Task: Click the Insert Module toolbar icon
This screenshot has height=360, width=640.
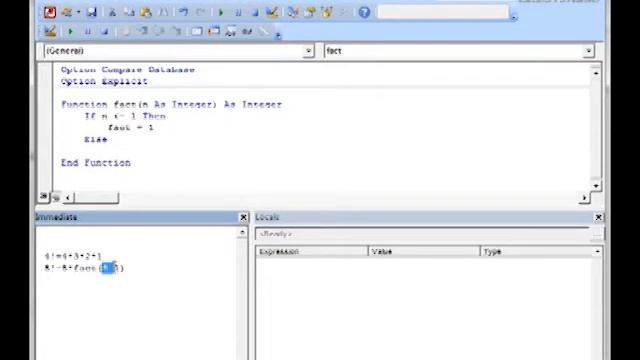Action: point(67,12)
